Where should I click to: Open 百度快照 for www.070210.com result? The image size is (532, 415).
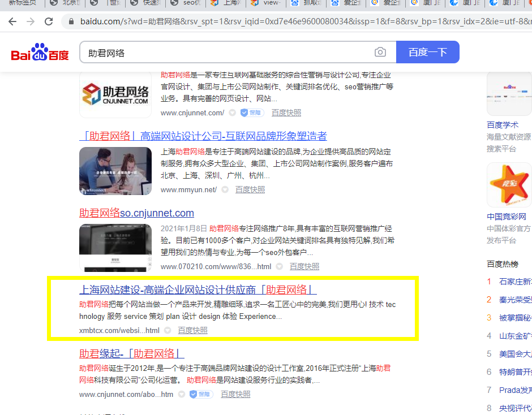pyautogui.click(x=304, y=267)
